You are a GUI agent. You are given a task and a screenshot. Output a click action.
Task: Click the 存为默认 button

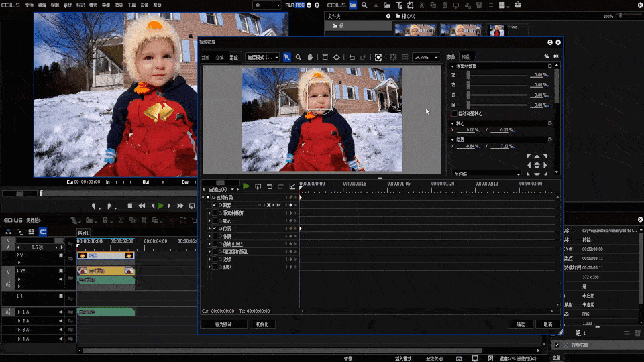pyautogui.click(x=223, y=324)
